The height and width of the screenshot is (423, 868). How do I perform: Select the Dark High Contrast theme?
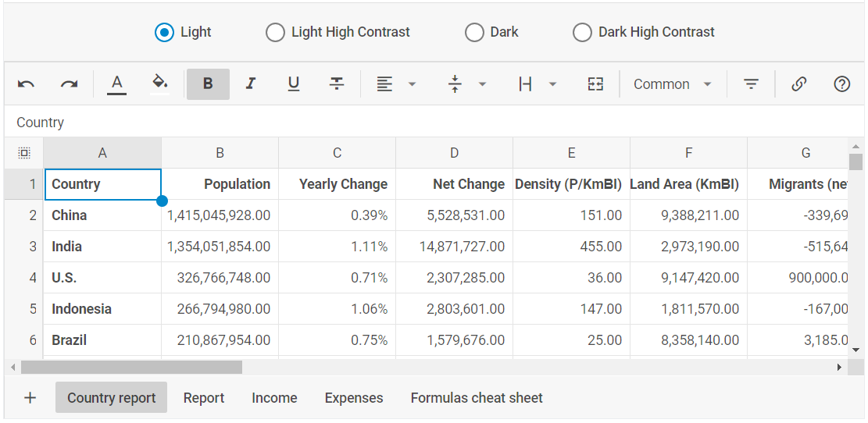pyautogui.click(x=582, y=33)
